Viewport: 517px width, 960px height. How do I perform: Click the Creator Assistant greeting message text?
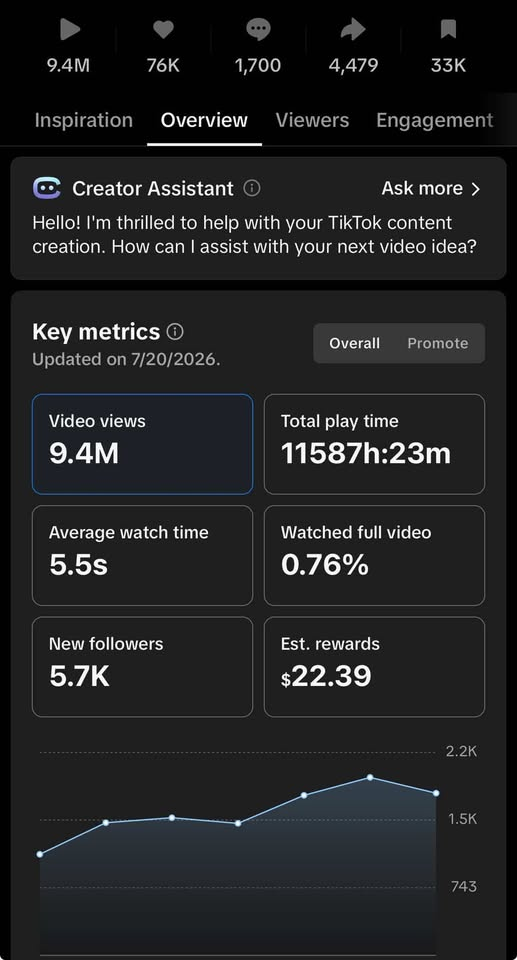click(255, 234)
